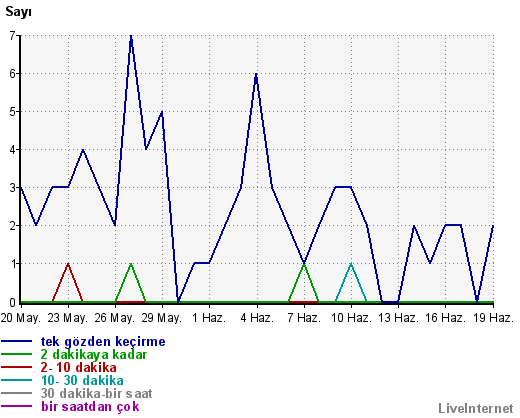Click the blue peak at value 7
Screen dimensions: 520x418
click(131, 36)
